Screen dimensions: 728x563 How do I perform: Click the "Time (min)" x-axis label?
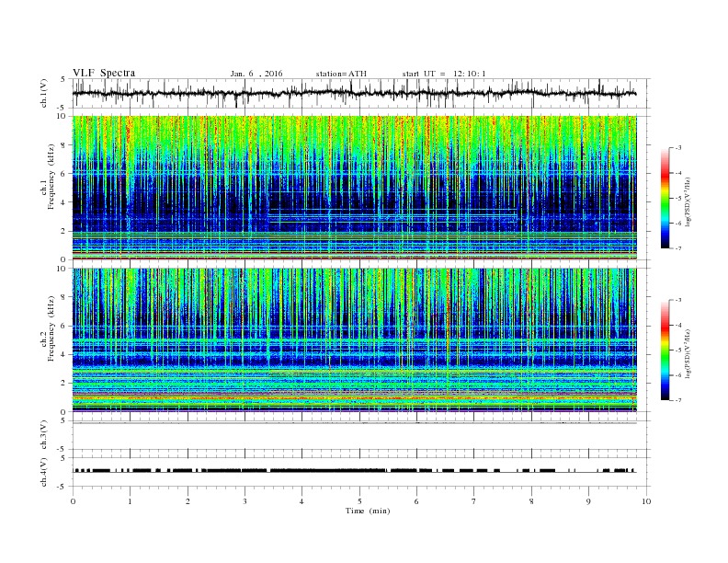[368, 511]
